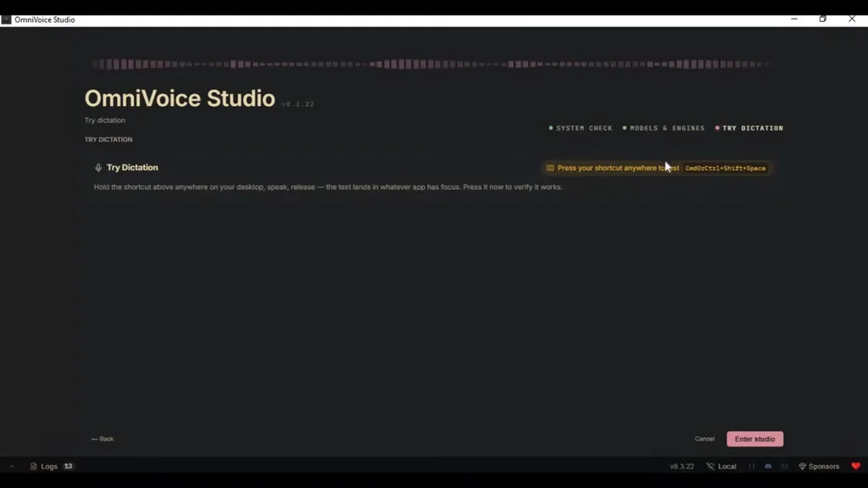Click the Logs count badge 13
This screenshot has height=488, width=868.
point(68,467)
